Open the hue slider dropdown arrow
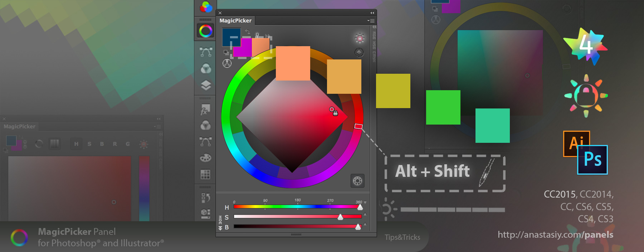Image resolution: width=644 pixels, height=252 pixels. pyautogui.click(x=365, y=203)
